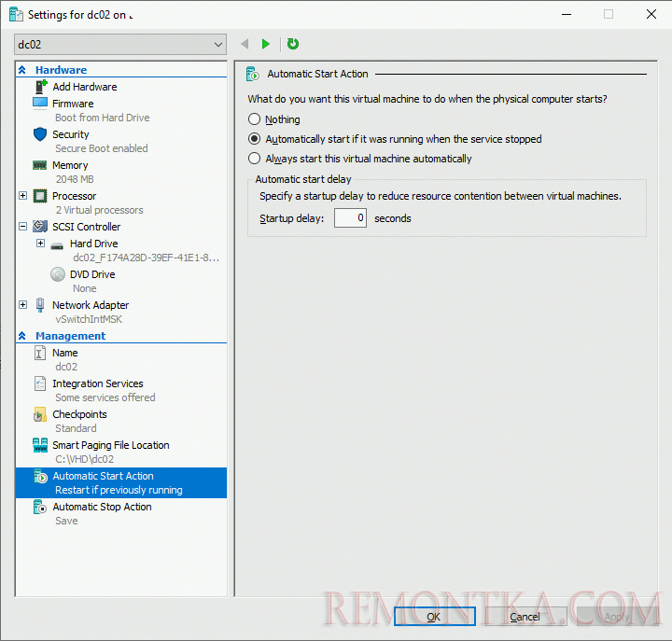
Task: Open Firmware settings
Action: point(73,104)
